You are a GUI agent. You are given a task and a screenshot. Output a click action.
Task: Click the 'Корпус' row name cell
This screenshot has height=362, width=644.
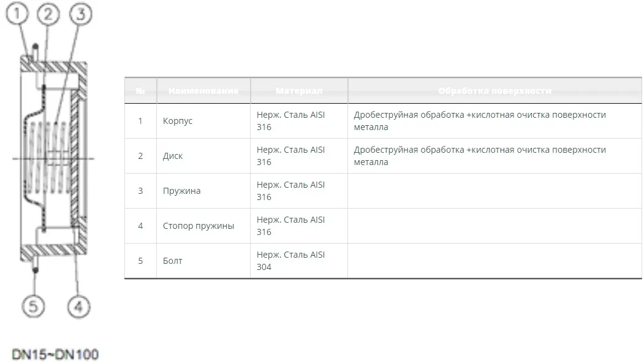(x=203, y=121)
